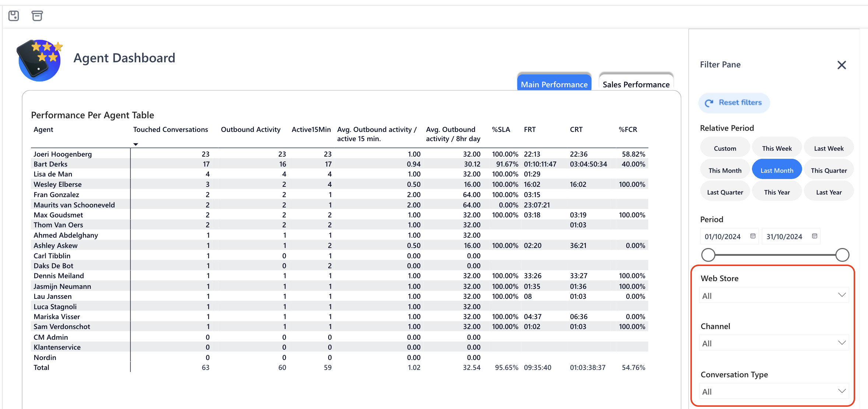868x409 pixels.
Task: Open the Conversation Type dropdown
Action: click(x=774, y=391)
